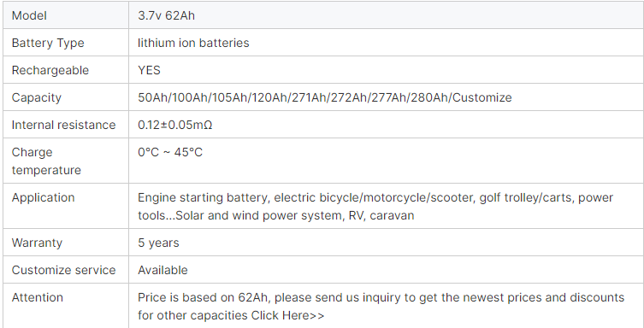Select the Rechargeable row label
The image size is (644, 328).
50,70
